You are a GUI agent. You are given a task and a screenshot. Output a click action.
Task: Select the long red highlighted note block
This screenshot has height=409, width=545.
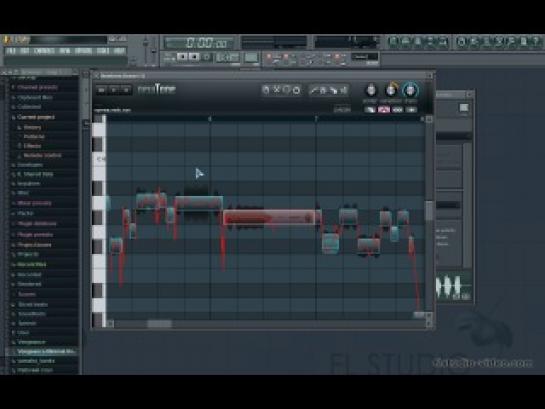[269, 218]
